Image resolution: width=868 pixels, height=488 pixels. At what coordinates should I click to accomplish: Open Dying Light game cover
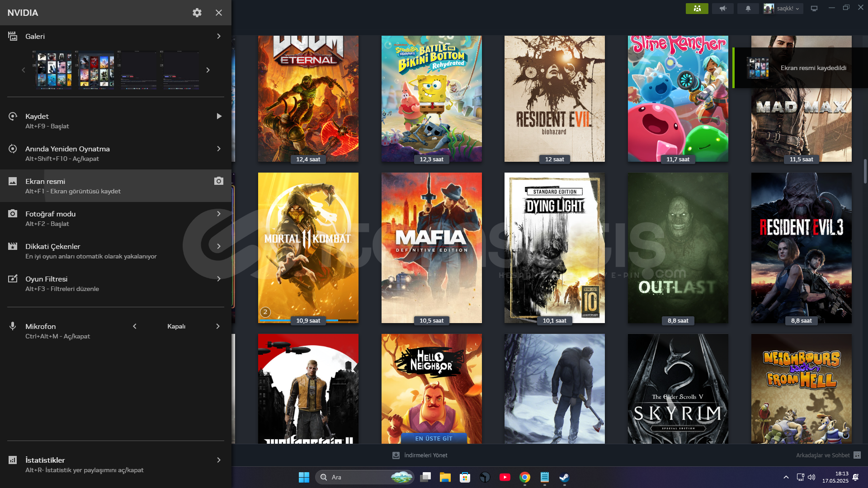point(555,248)
